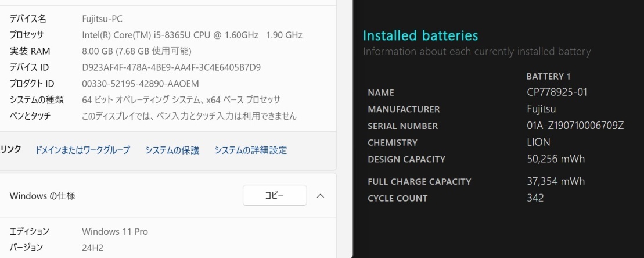
Task: Click the design capacity 50,256 mWh value
Action: pyautogui.click(x=555, y=159)
